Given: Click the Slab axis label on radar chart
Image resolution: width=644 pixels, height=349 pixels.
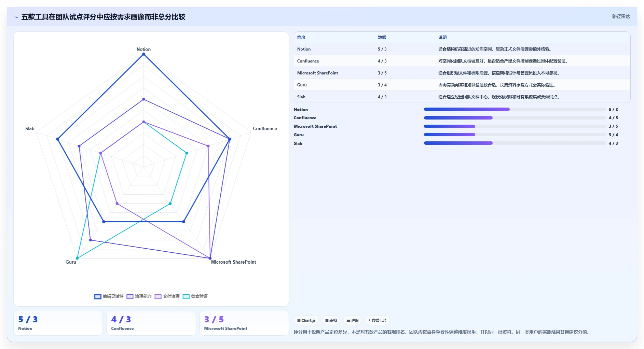Looking at the screenshot, I should coord(30,128).
